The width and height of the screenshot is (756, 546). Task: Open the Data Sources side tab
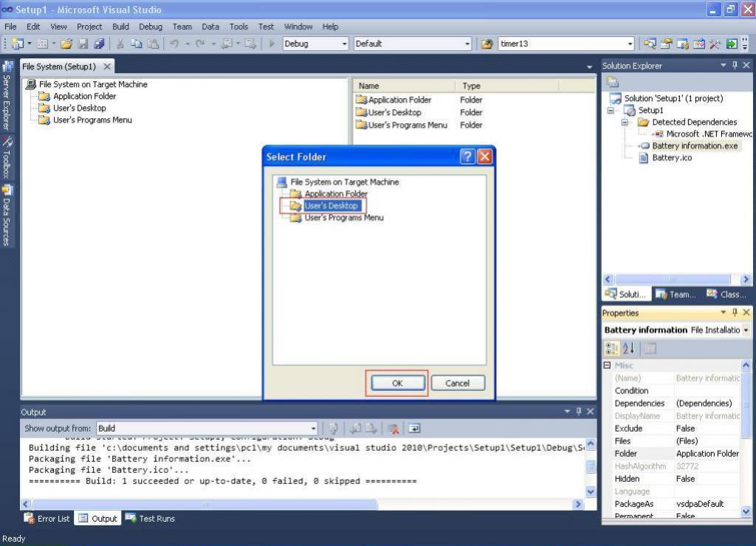(x=7, y=216)
